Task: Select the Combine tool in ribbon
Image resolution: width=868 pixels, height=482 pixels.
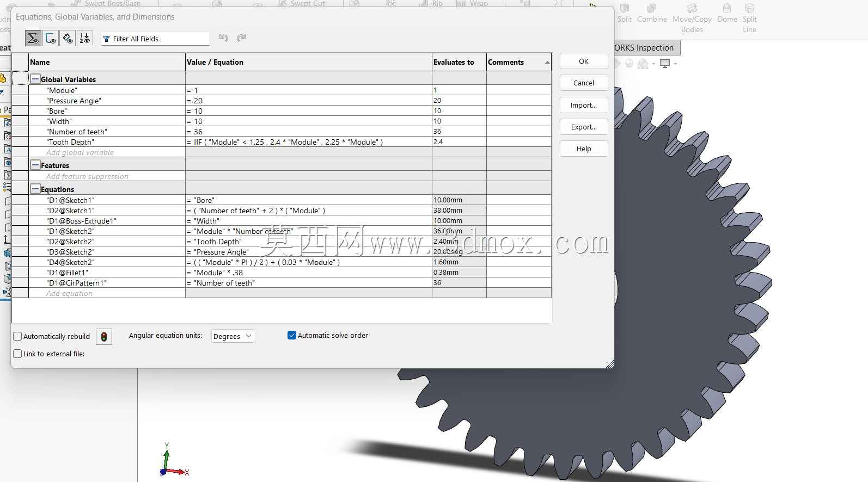Action: click(x=652, y=14)
